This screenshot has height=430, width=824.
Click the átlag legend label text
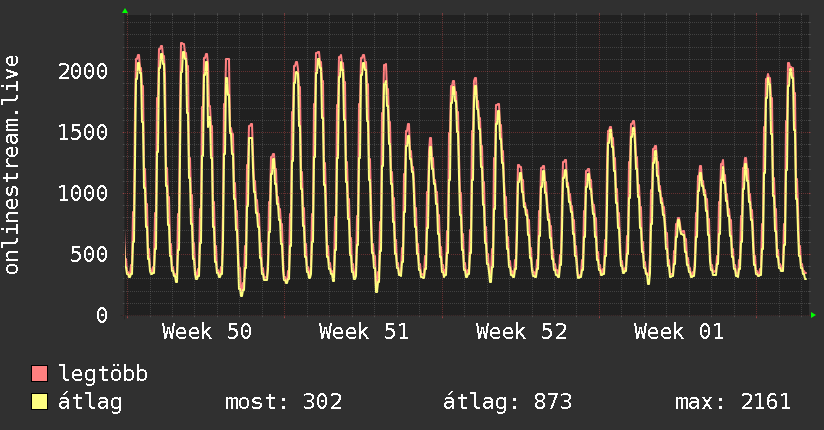(91, 403)
